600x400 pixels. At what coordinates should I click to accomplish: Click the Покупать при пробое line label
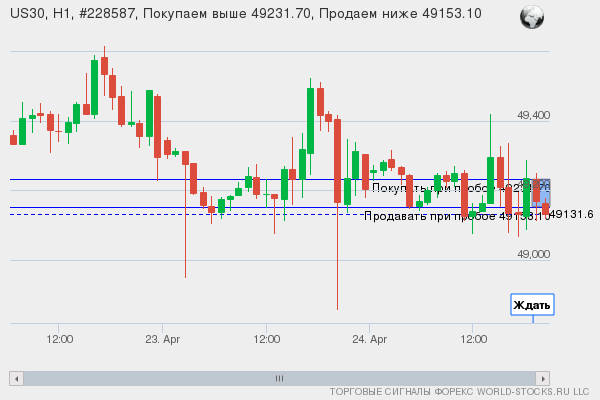tap(461, 188)
